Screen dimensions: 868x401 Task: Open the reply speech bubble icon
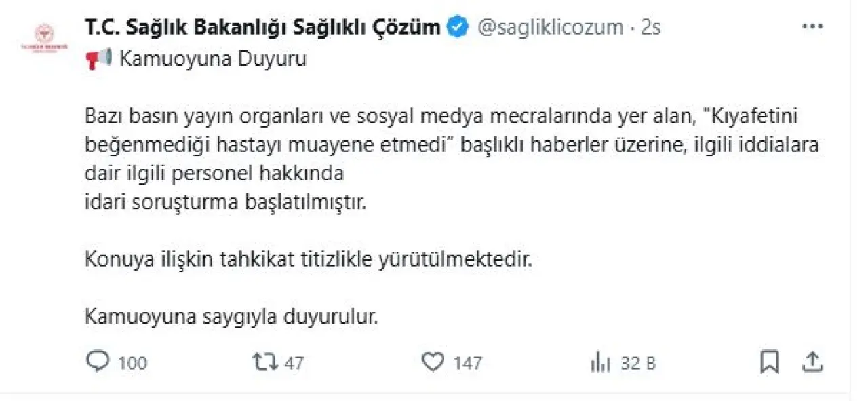coord(98,362)
